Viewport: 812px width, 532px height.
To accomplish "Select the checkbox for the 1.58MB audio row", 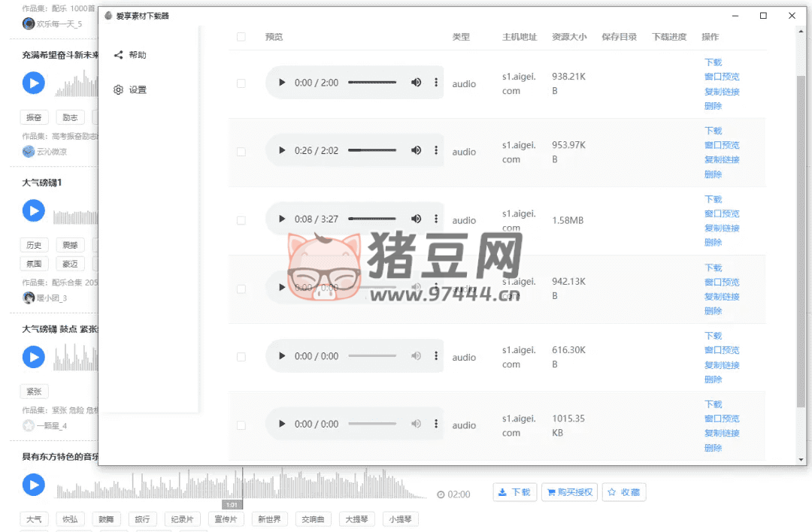I will tap(241, 220).
